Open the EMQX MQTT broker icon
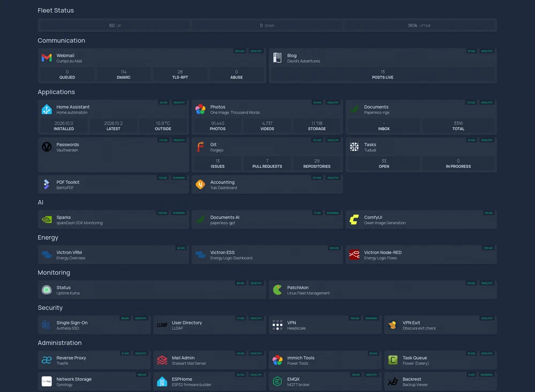This screenshot has width=535, height=392. click(x=277, y=381)
